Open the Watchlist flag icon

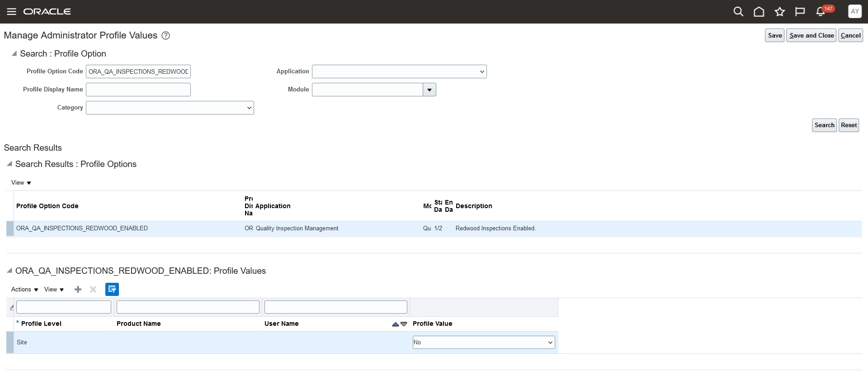(800, 12)
